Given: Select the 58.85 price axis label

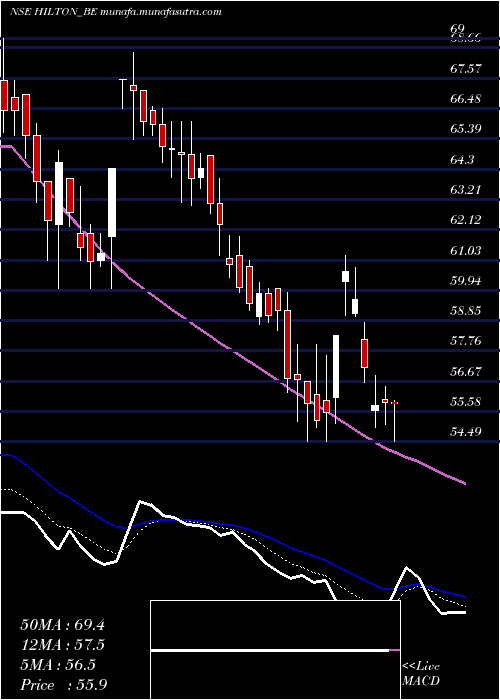Looking at the screenshot, I should click(x=466, y=311).
